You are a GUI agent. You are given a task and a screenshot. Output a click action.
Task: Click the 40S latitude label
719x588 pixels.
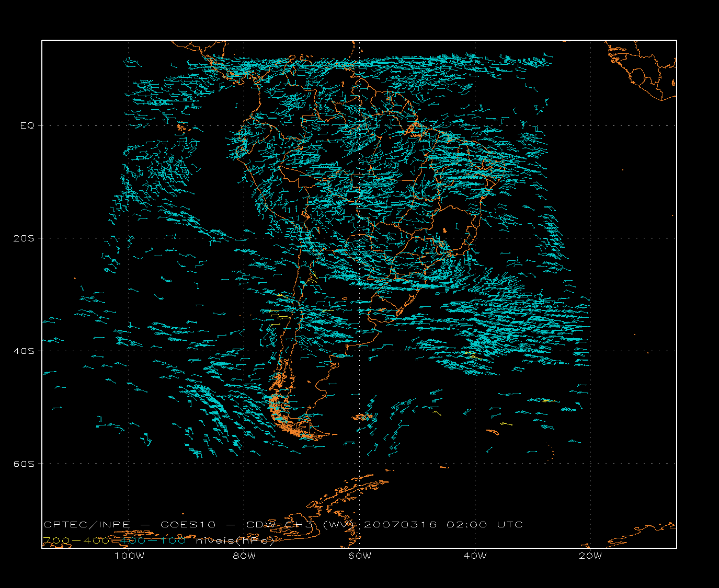[x=24, y=351]
